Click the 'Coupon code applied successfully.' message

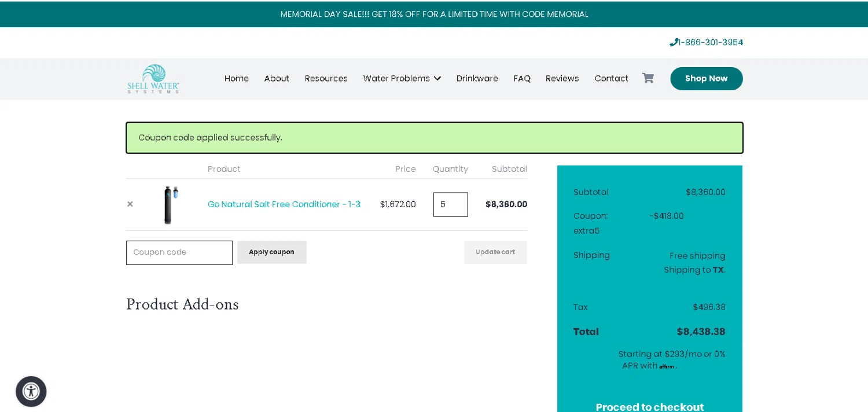pyautogui.click(x=210, y=138)
